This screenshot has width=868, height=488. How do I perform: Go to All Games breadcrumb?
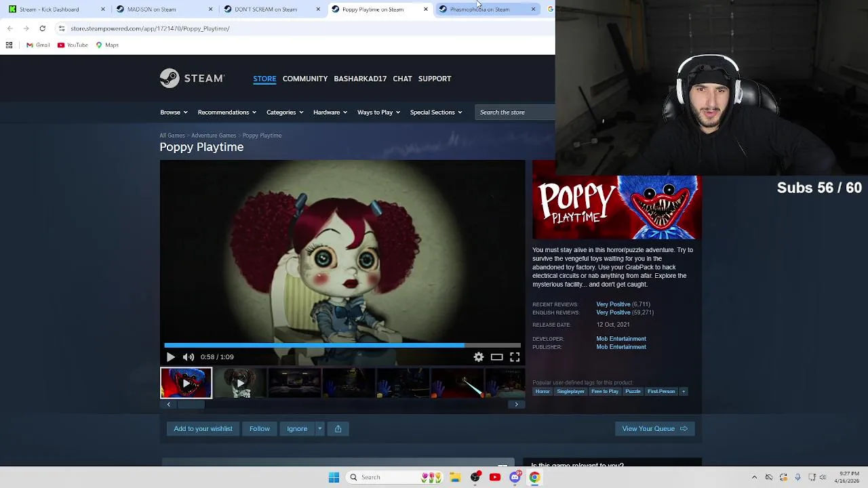coord(172,136)
